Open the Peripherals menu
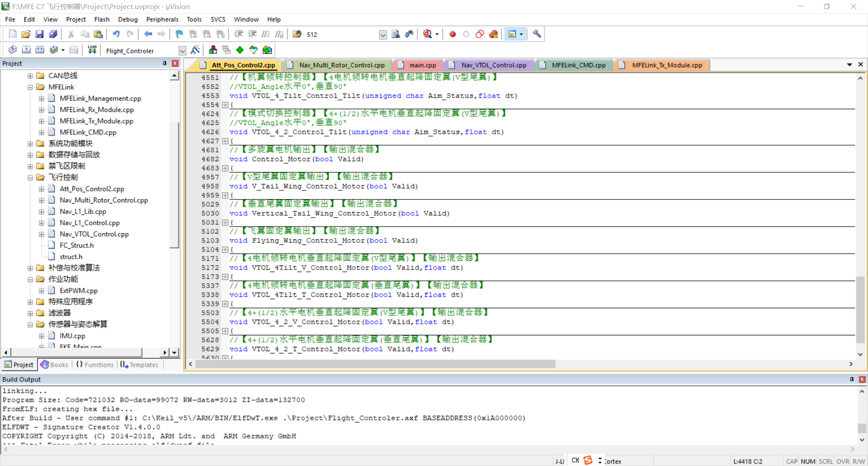The height and width of the screenshot is (466, 868). (162, 19)
